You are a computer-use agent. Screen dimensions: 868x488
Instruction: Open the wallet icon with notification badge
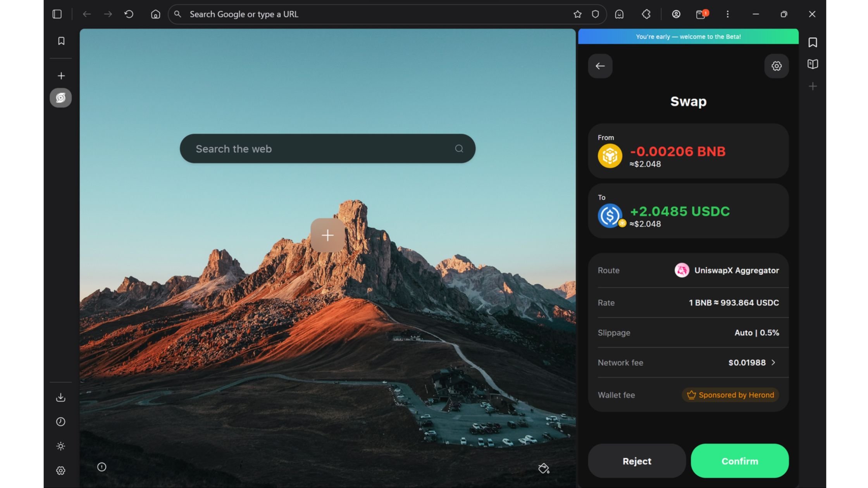click(x=701, y=14)
